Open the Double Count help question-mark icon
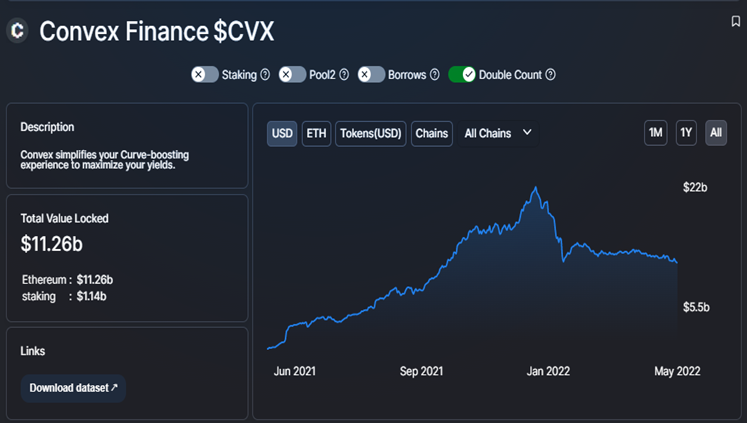Screen dimensions: 747x423 click(x=550, y=75)
